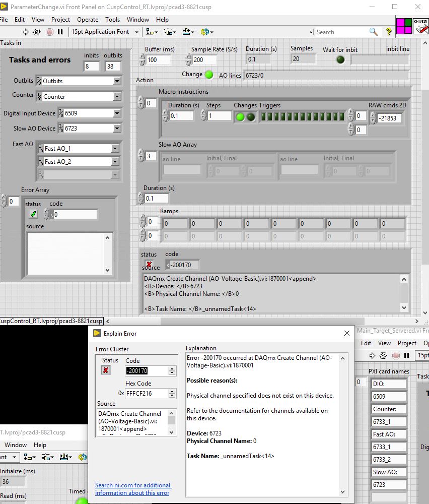Close the Explain Error dialog
429x504 pixels.
(346, 333)
